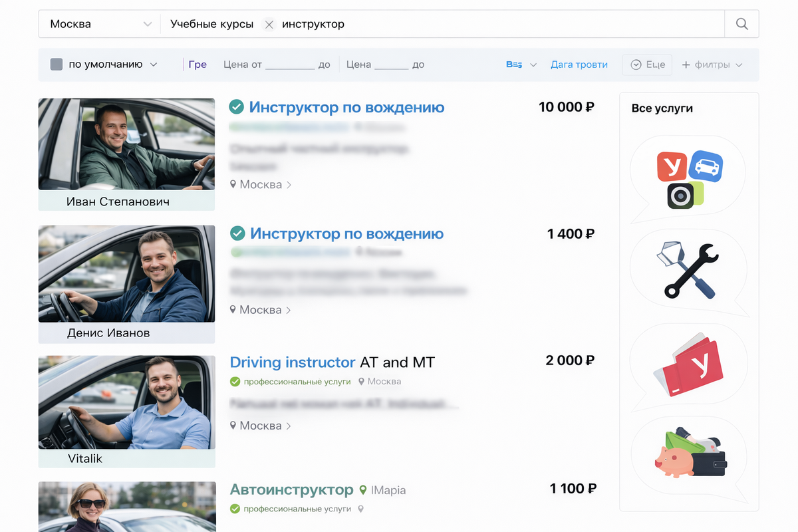Open Vitalik photo thumbnail

click(x=126, y=402)
